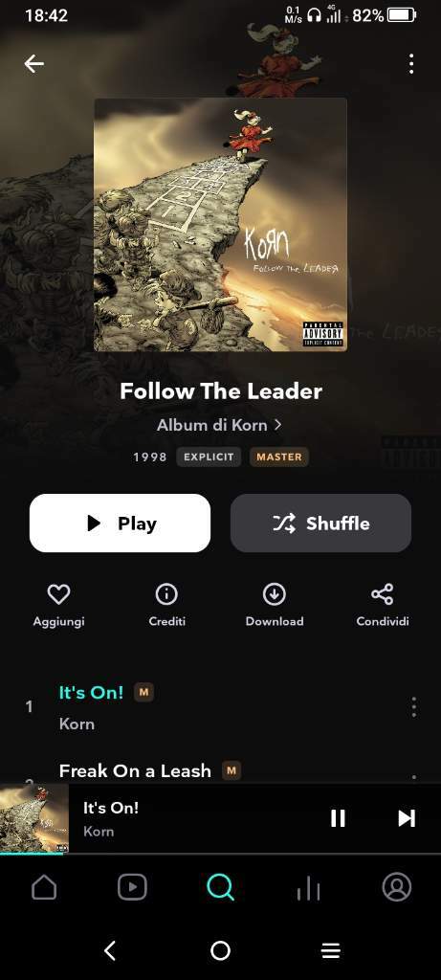Click the mini player progress bar
Screen dimensions: 441x980
tap(220, 853)
